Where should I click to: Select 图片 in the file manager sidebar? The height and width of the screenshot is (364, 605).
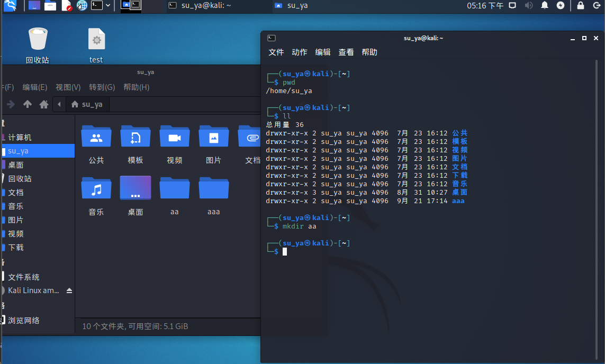coord(38,220)
